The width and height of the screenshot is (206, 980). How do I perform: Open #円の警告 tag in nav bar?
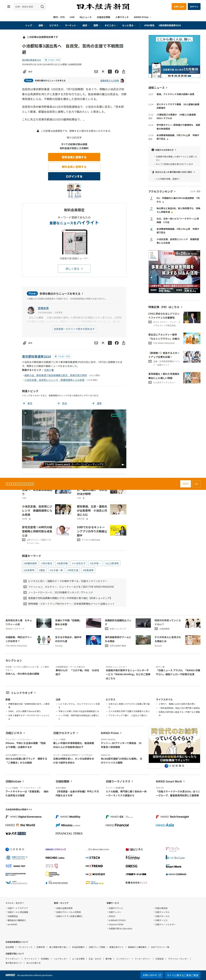coord(149,26)
